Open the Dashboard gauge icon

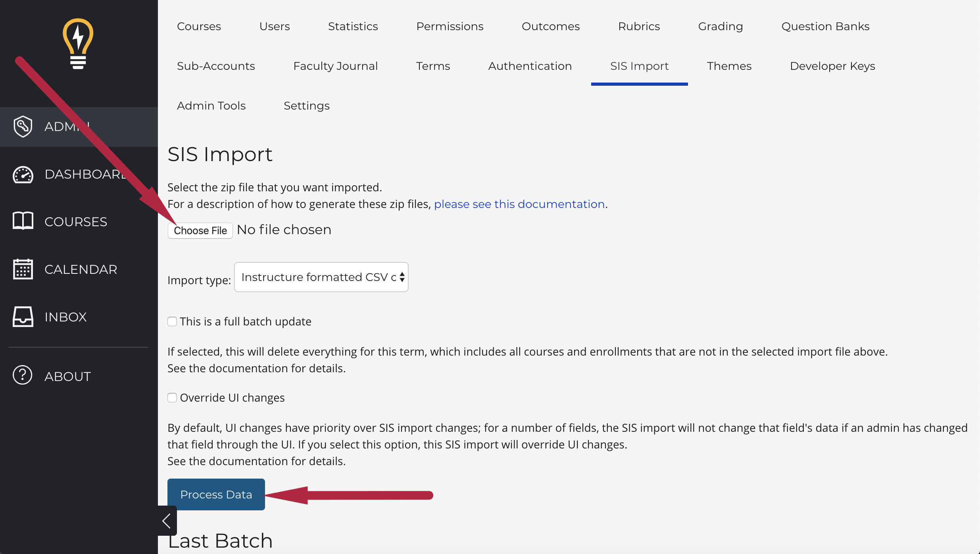(23, 175)
